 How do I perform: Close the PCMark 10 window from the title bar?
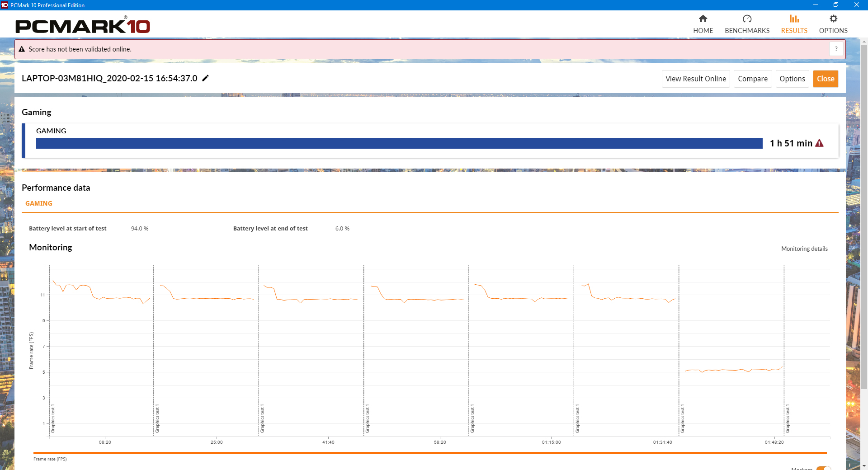click(x=857, y=5)
